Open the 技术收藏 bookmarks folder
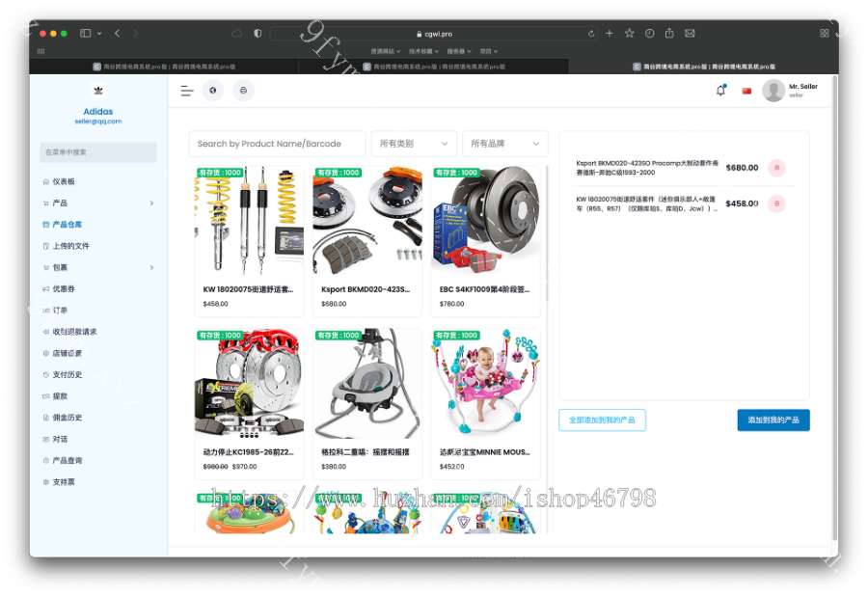 click(x=423, y=51)
